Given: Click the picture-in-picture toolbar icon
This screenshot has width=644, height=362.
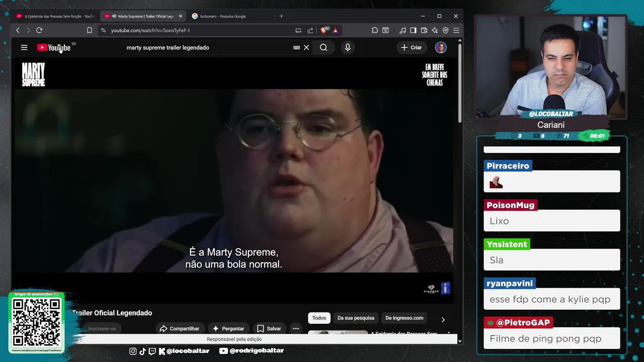Looking at the screenshot, I should [385, 30].
